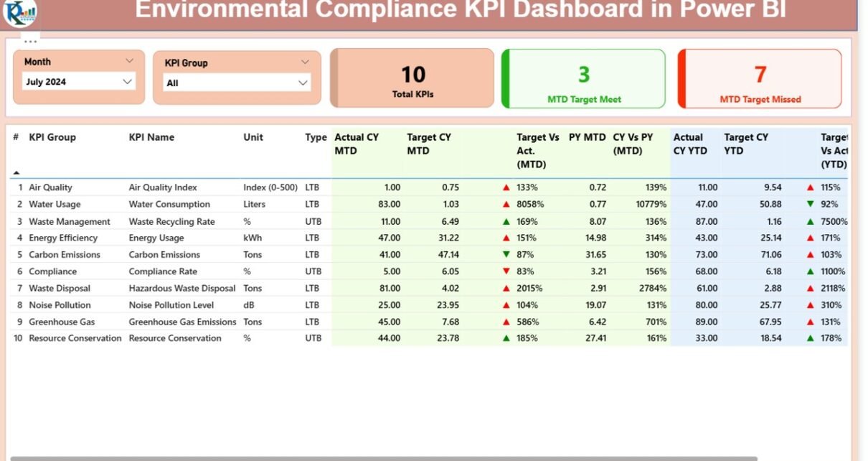868x461 pixels.
Task: Click the green up arrow in the Resource Conservation MTD column
Action: pos(506,338)
